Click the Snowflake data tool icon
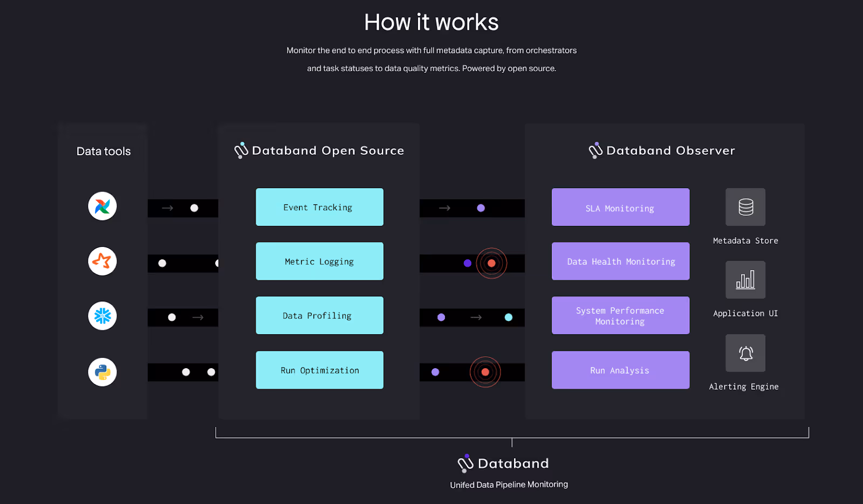The height and width of the screenshot is (504, 863). 102,316
